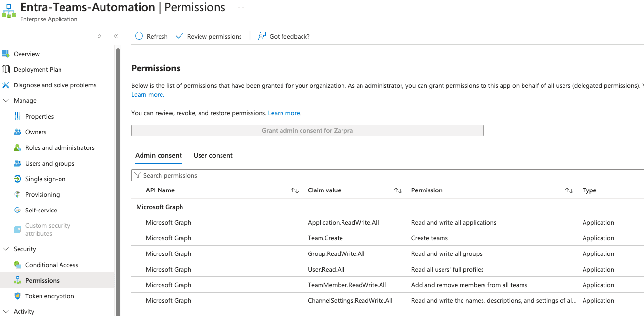This screenshot has width=644, height=316.
Task: Click Application type in the Group.ReadWrite.All row
Action: point(598,253)
